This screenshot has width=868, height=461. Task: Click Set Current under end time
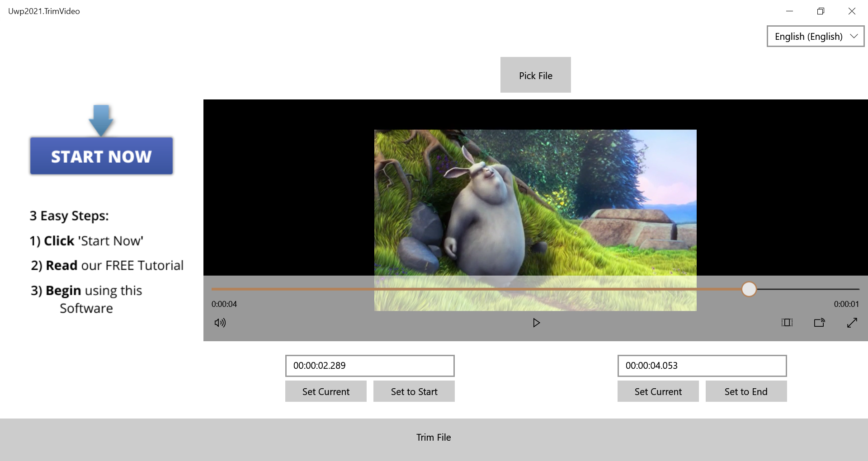coord(658,391)
